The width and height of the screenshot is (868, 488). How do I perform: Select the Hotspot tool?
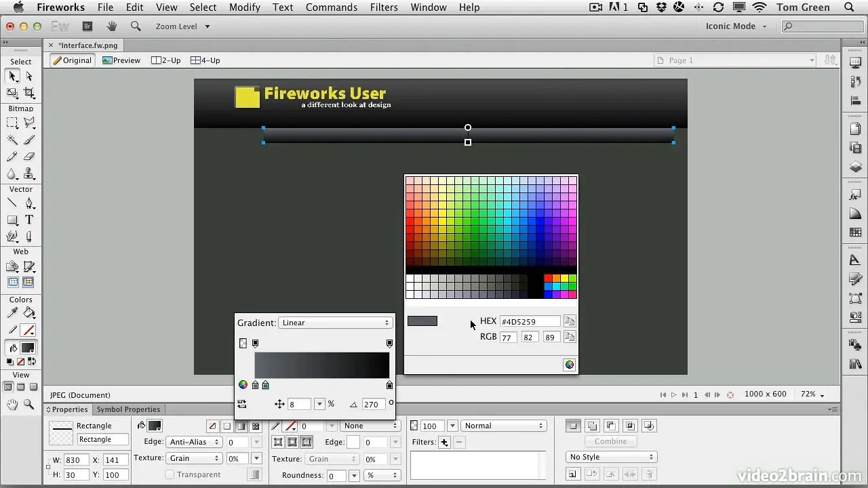[13, 267]
